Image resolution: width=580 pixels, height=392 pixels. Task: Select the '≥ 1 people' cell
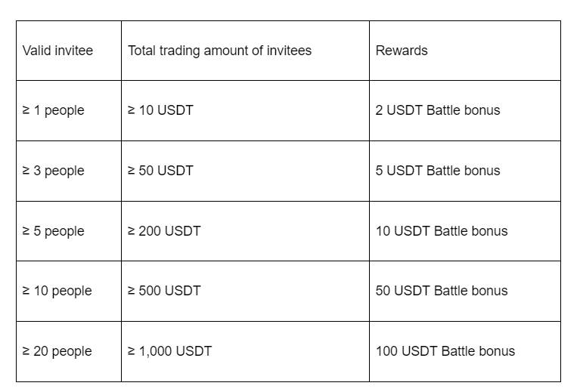pyautogui.click(x=53, y=110)
